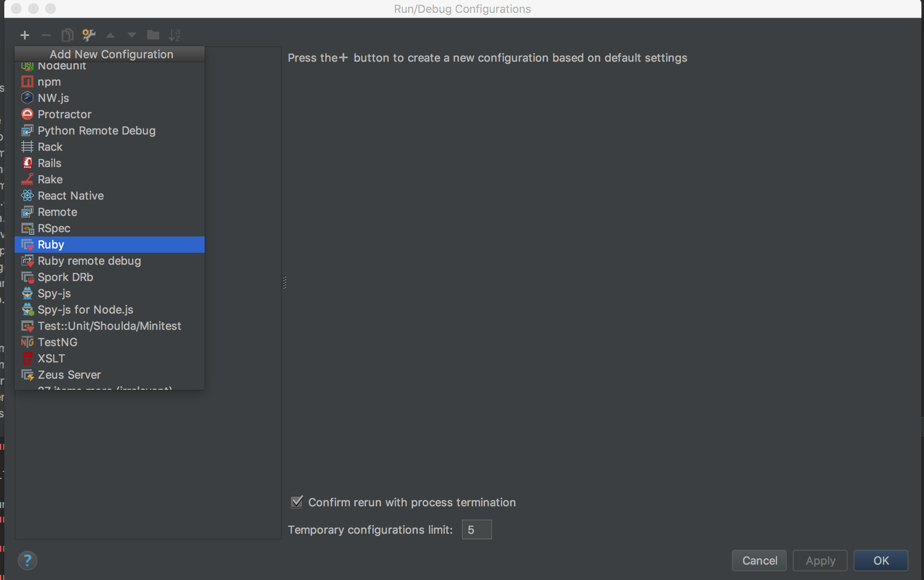
Task: Select the Protractor text label
Action: click(x=65, y=114)
